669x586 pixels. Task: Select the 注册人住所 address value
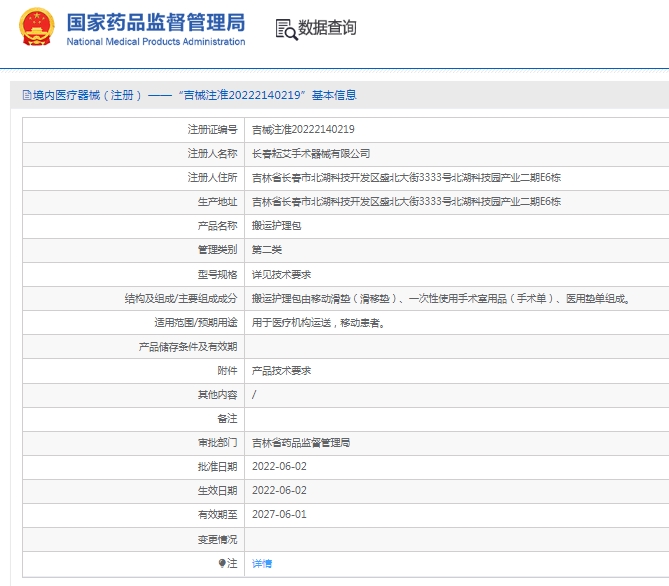[406, 178]
